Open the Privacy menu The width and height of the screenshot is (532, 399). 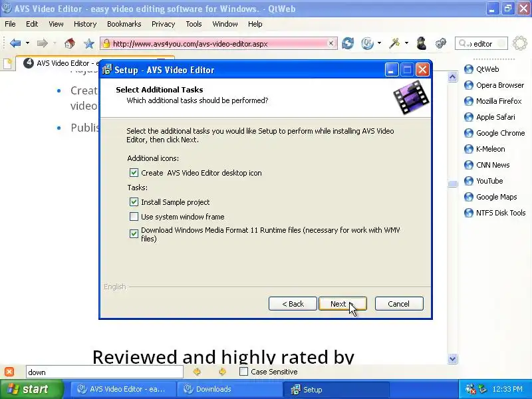(x=163, y=24)
